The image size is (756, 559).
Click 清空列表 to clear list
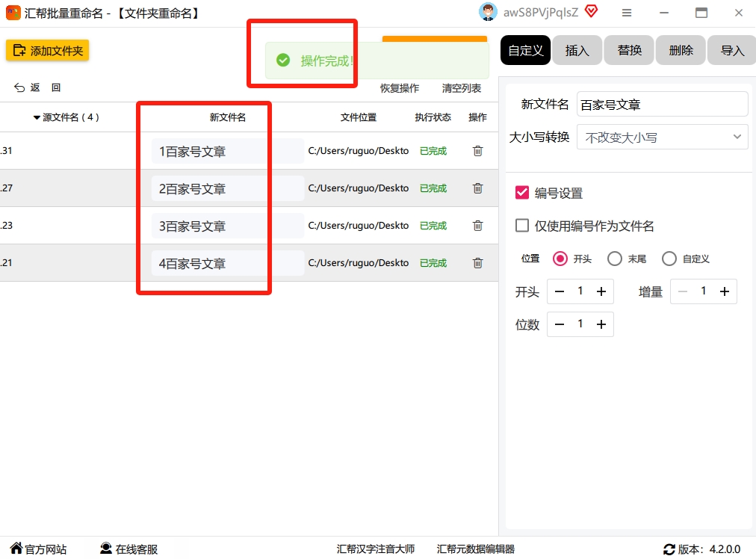tap(462, 88)
